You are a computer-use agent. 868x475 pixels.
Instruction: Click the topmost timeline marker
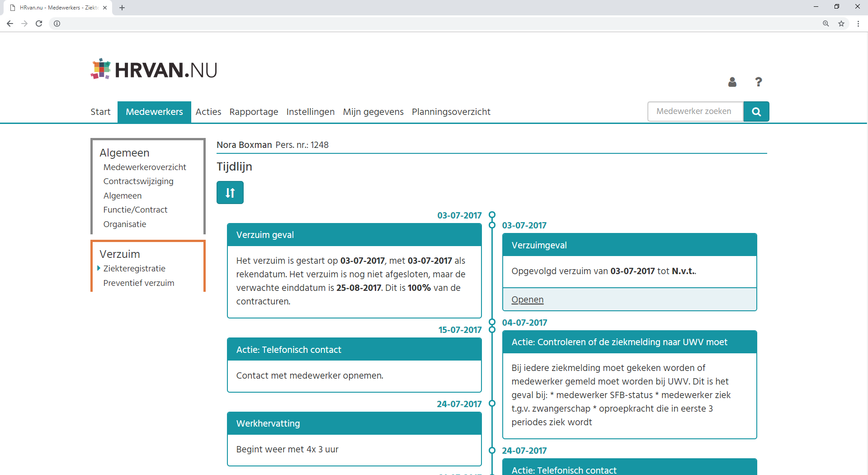[x=492, y=214]
